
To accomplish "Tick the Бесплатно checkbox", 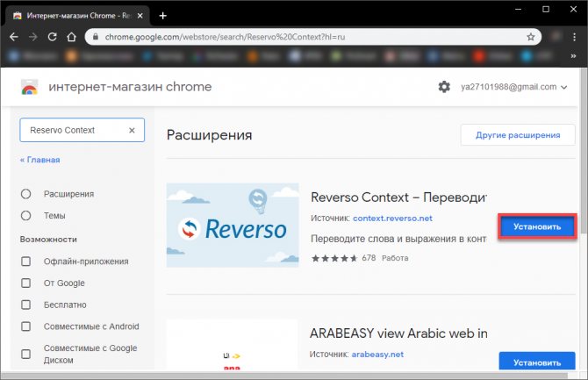I will coord(25,305).
